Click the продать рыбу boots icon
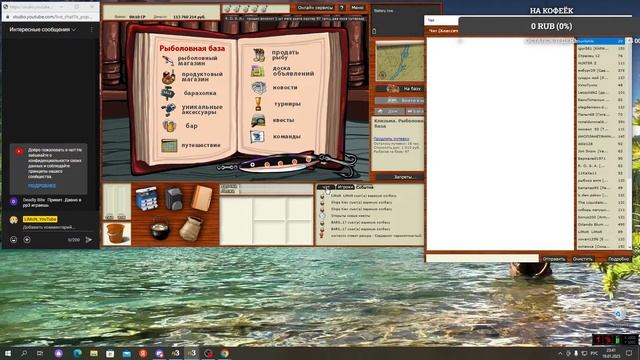The width and height of the screenshot is (640, 360). (x=259, y=55)
